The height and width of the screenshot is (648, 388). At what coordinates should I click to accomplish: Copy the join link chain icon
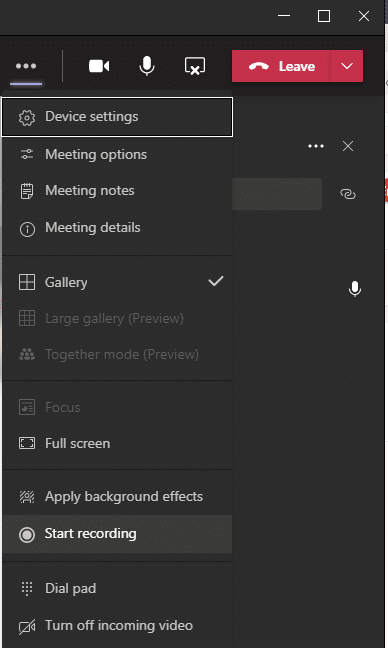[x=348, y=194]
